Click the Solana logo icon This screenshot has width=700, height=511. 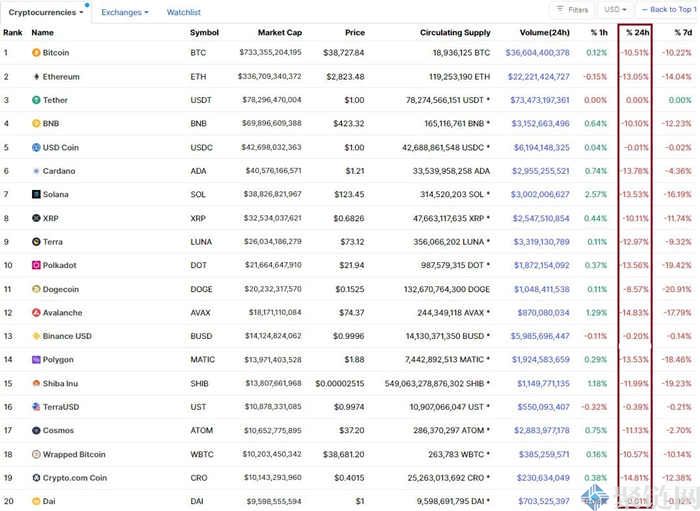click(36, 194)
